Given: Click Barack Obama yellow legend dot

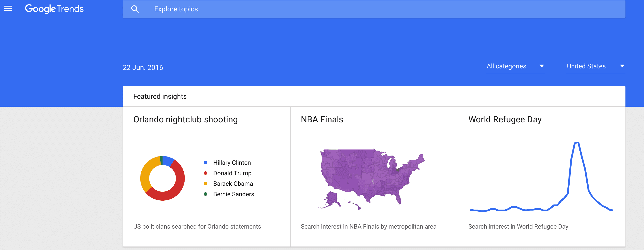Looking at the screenshot, I should (206, 184).
